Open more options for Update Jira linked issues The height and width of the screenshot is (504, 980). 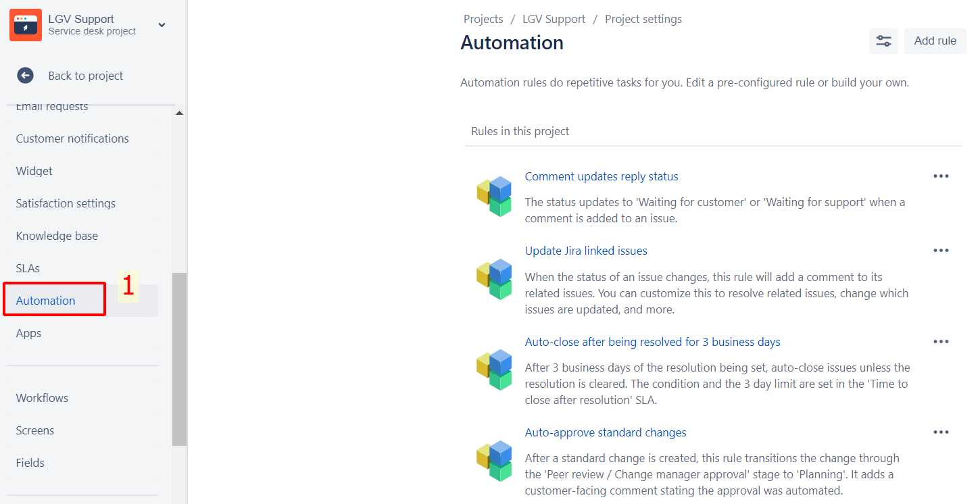tap(941, 251)
